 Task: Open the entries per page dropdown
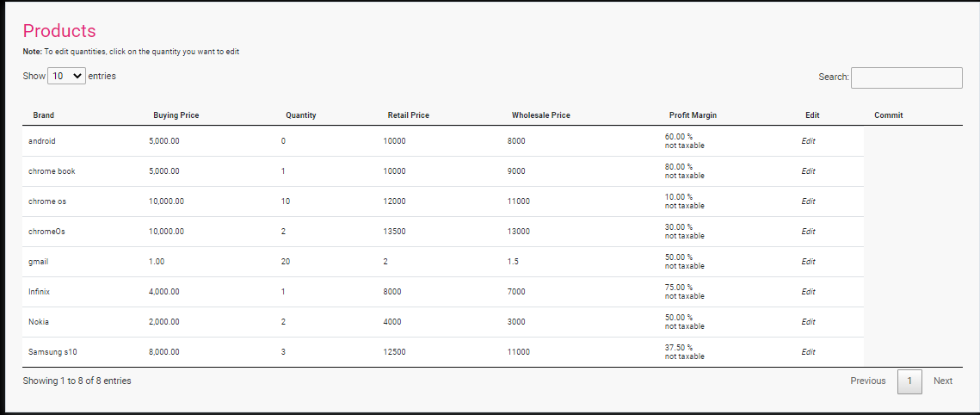pyautogui.click(x=67, y=76)
